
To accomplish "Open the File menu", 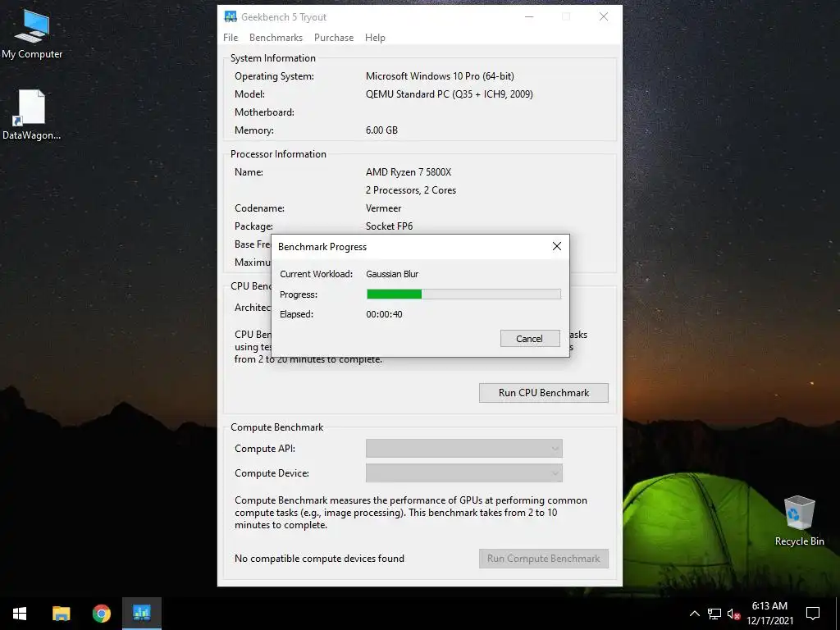I will coord(231,38).
